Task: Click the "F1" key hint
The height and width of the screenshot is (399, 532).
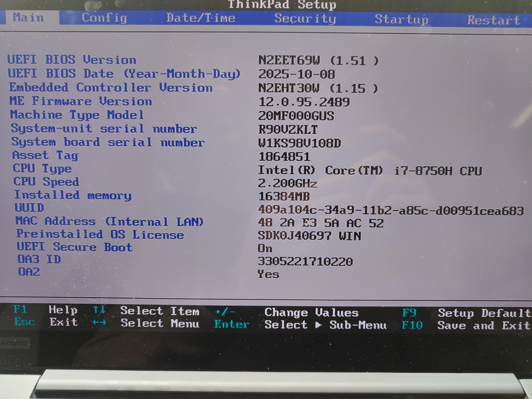Action: pyautogui.click(x=20, y=309)
